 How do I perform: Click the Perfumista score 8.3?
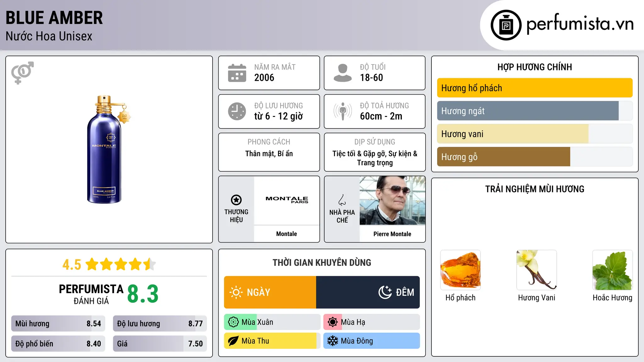(143, 294)
